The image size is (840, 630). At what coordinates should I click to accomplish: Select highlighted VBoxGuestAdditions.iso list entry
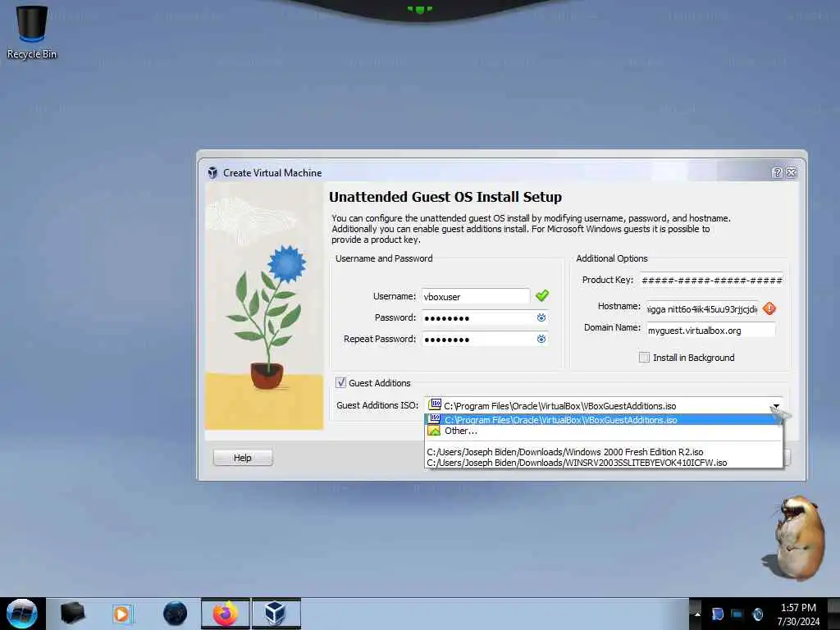click(603, 420)
